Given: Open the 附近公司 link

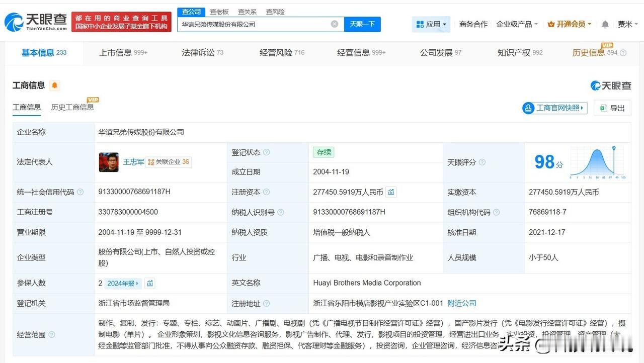Looking at the screenshot, I should click(462, 303).
